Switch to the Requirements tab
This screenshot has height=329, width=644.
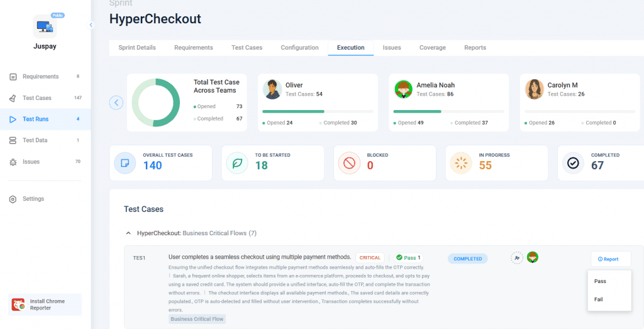[x=194, y=48]
